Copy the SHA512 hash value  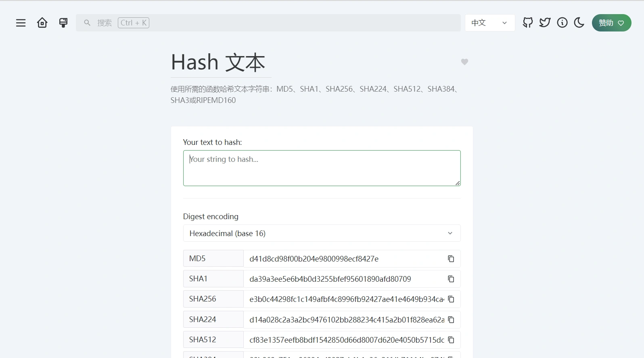coord(451,340)
